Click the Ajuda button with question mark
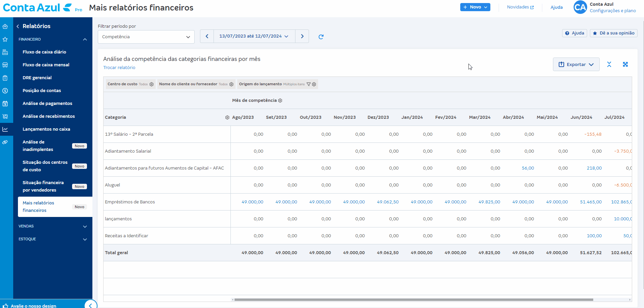The height and width of the screenshot is (308, 644). tap(574, 33)
